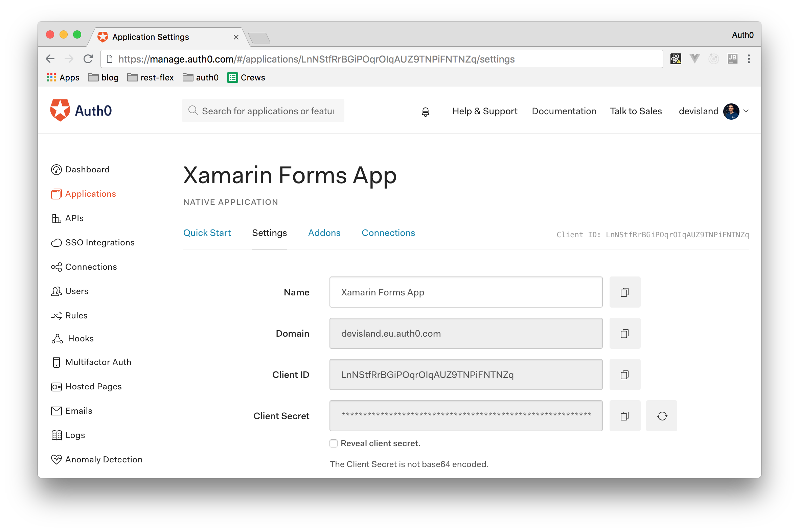Click the React DevTools extension icon
The image size is (799, 532).
point(676,59)
